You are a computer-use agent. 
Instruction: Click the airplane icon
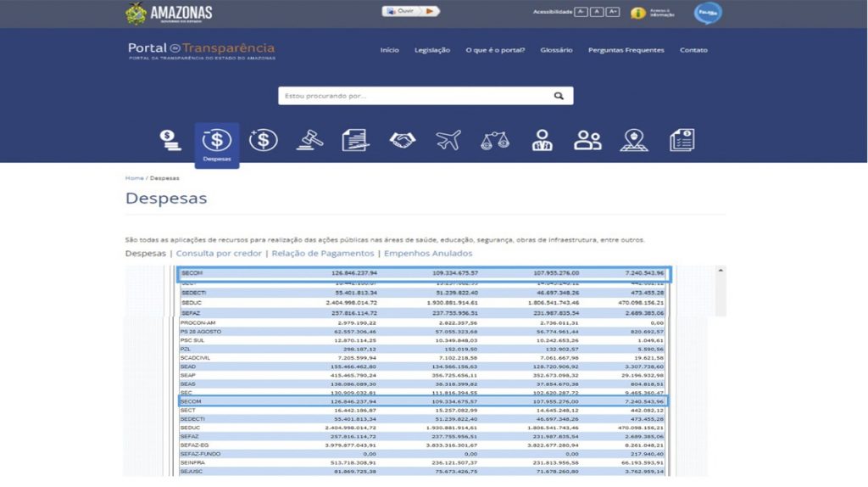[448, 140]
